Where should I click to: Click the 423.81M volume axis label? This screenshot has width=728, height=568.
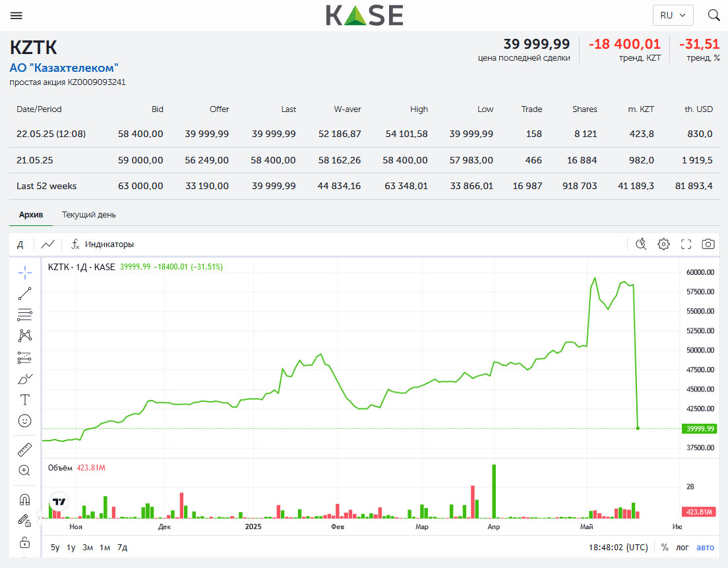[699, 512]
